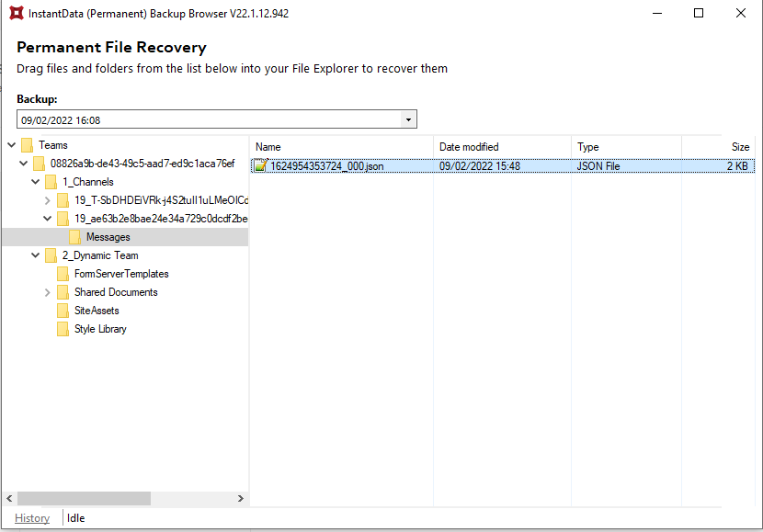
Task: Select the 08826a9b-de43-49c5-aad7-ed9c1aca76ef label
Action: coord(142,164)
